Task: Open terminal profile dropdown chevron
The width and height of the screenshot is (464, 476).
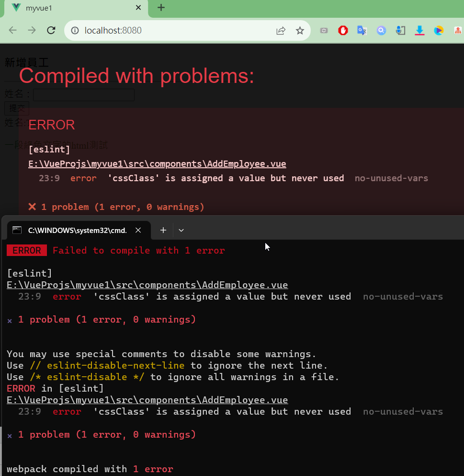Action: 181,231
